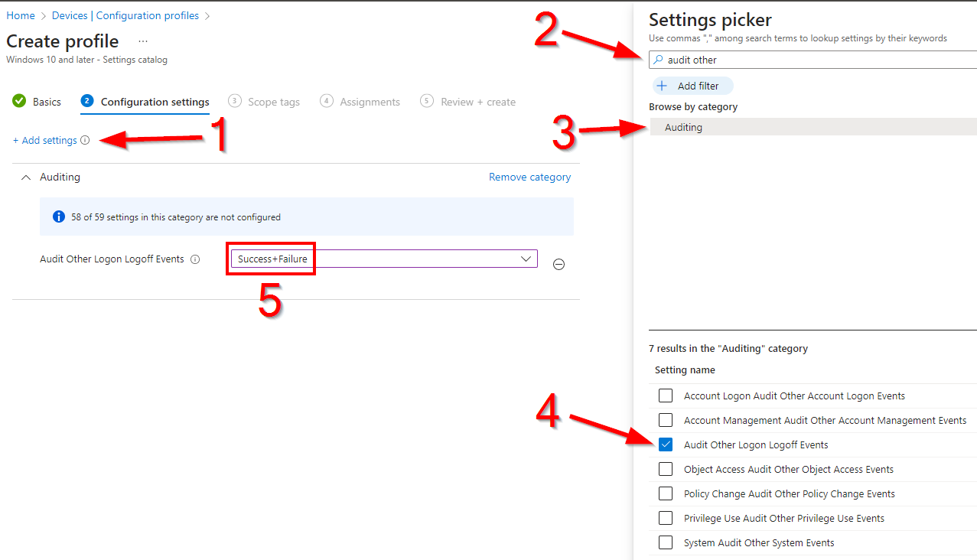Click the Add filter plus icon
This screenshot has height=560, width=977.
click(663, 86)
